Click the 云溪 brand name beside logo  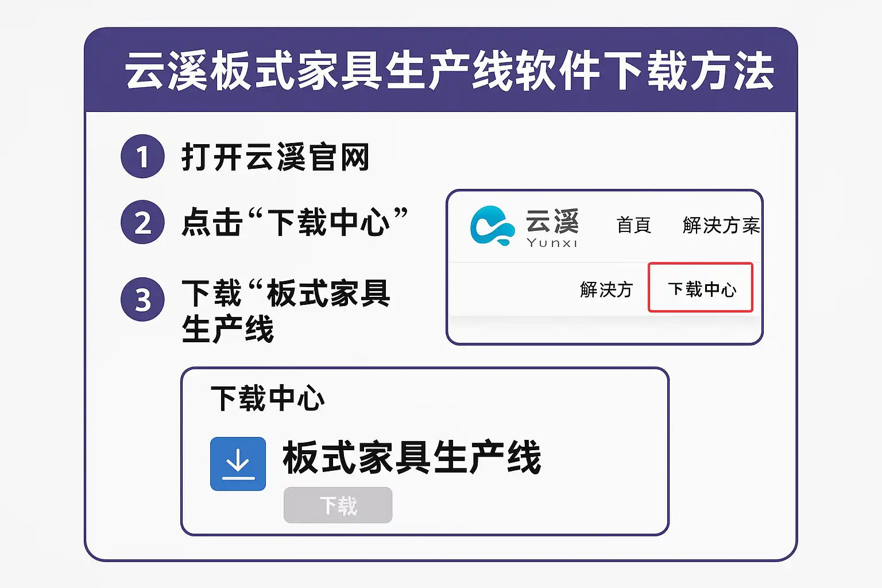coord(552,221)
